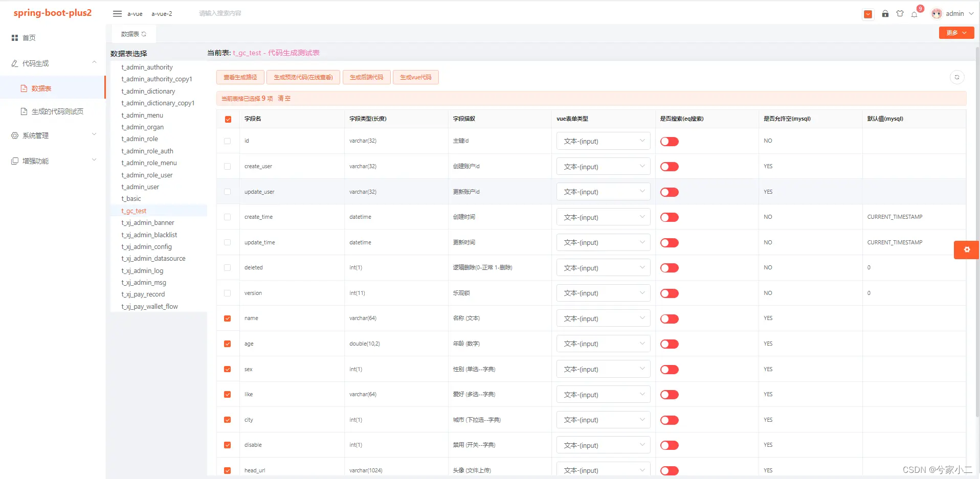Open notifications bell icon
This screenshot has width=980, height=479.
(915, 14)
